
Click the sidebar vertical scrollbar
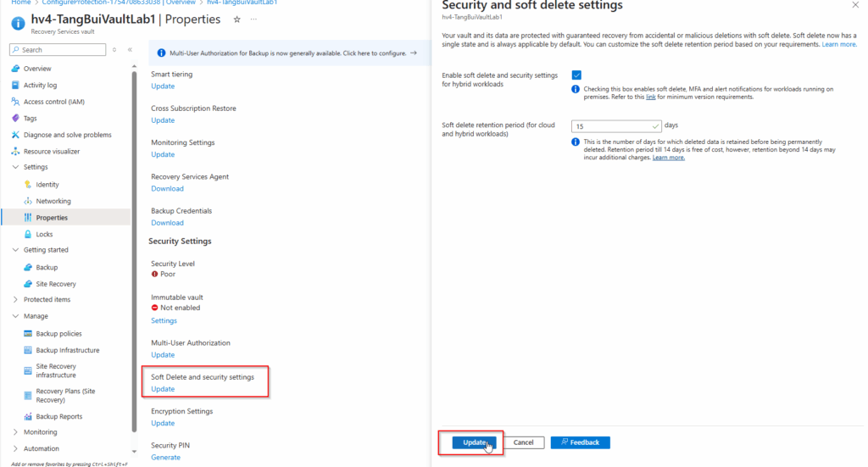click(134, 252)
